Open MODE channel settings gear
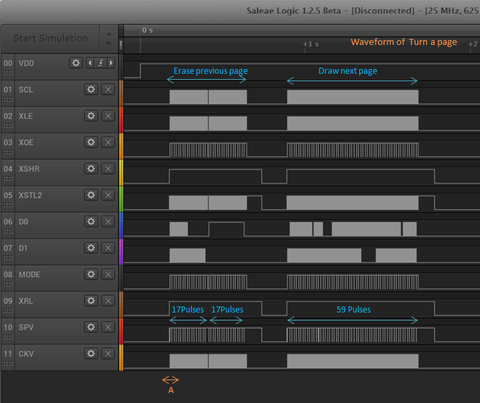The width and height of the screenshot is (480, 403). (x=91, y=274)
